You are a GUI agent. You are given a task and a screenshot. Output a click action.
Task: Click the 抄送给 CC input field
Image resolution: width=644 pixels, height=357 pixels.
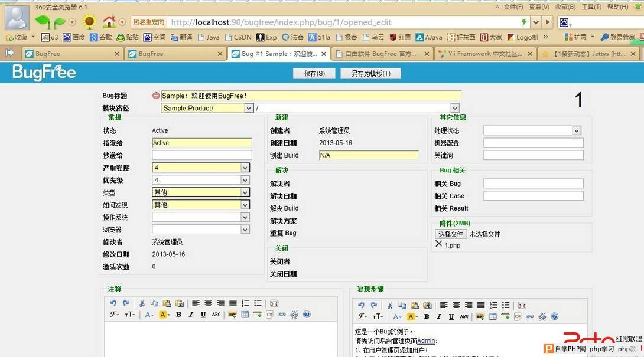(201, 155)
